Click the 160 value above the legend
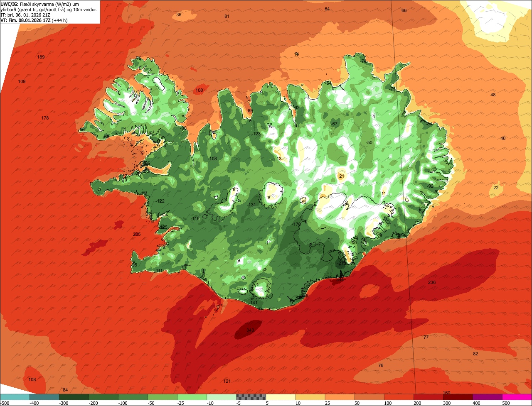This screenshot has width=532, height=406. (x=446, y=393)
